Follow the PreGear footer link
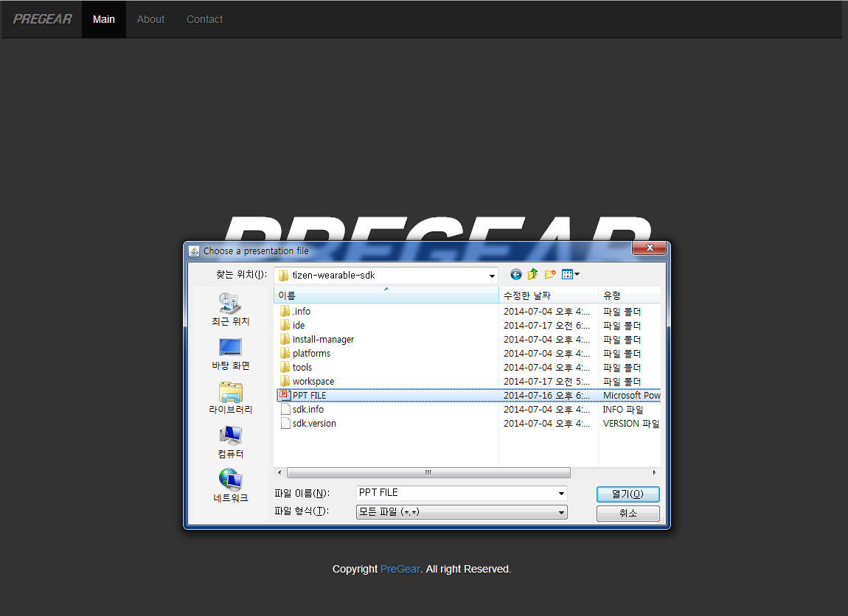This screenshot has height=616, width=848. coord(400,569)
